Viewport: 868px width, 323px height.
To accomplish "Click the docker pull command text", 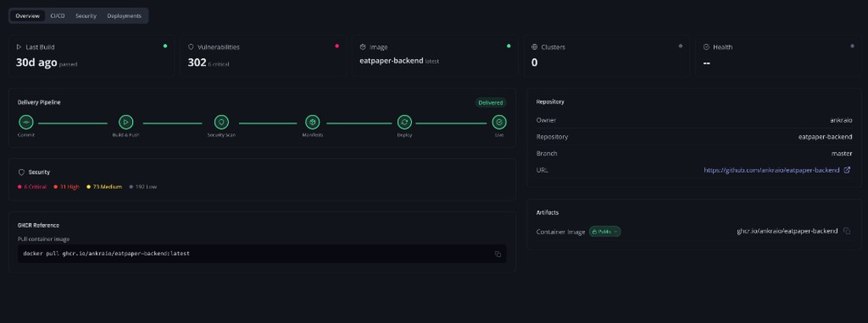I will point(106,253).
